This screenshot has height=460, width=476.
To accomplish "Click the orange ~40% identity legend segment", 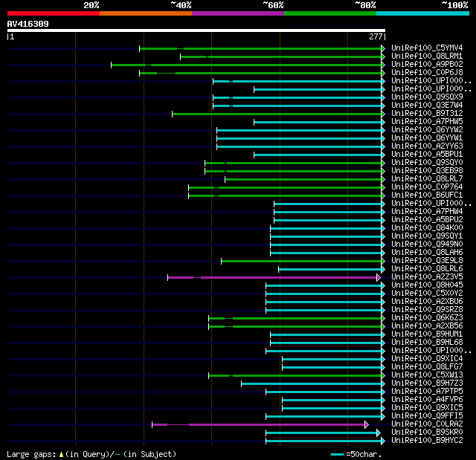I will [x=146, y=13].
